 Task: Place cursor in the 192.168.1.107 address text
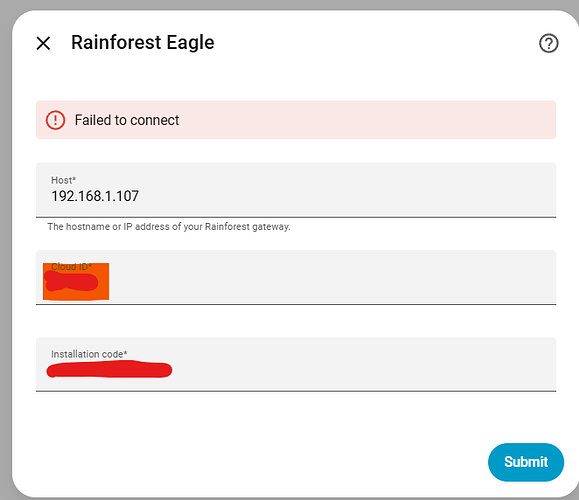95,196
